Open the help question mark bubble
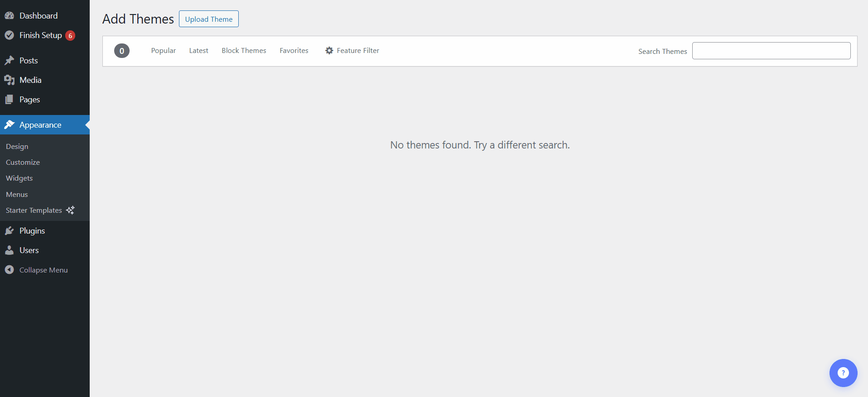868x397 pixels. tap(843, 373)
